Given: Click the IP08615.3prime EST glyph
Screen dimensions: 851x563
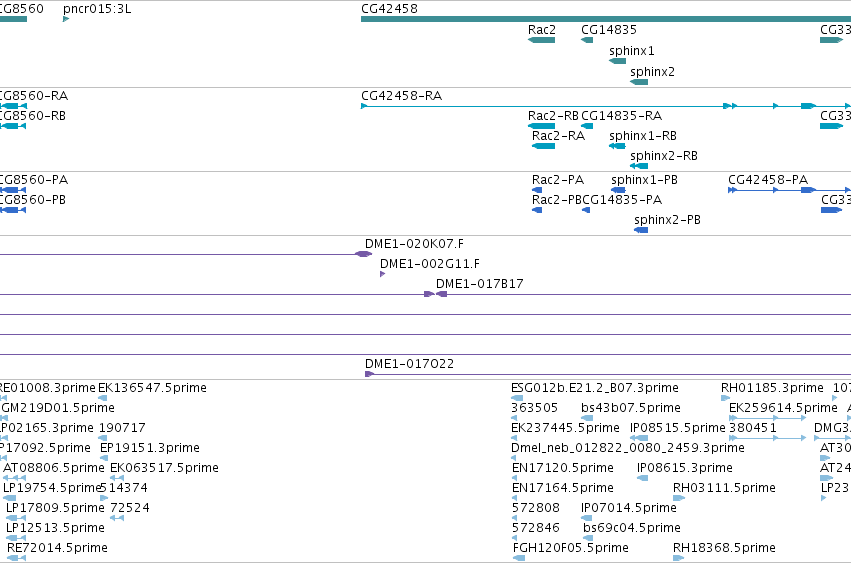Looking at the screenshot, I should tap(642, 478).
